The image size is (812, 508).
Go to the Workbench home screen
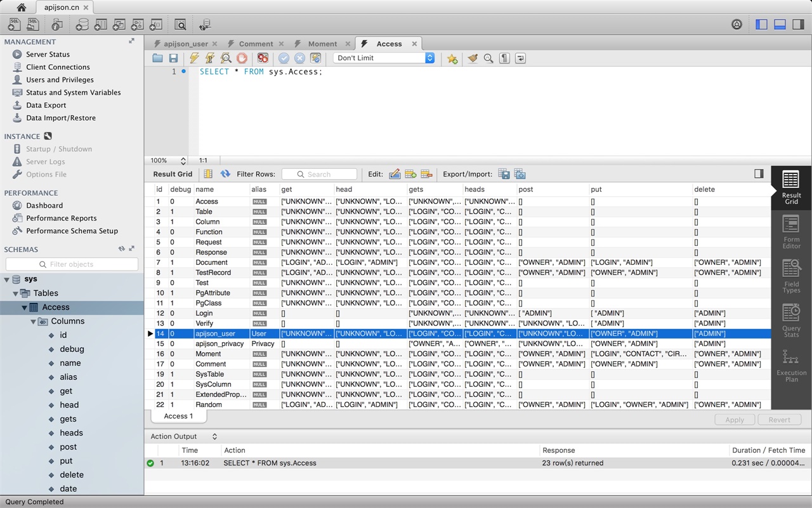click(22, 8)
